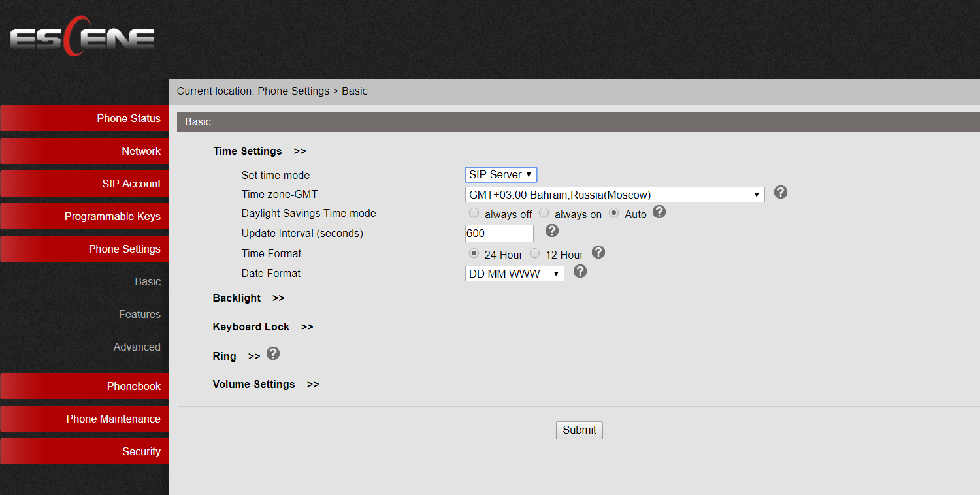Expand the Volume Settings section

click(265, 384)
